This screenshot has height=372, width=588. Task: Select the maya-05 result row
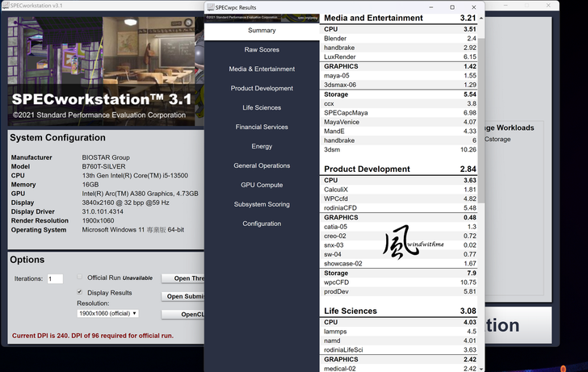(400, 75)
